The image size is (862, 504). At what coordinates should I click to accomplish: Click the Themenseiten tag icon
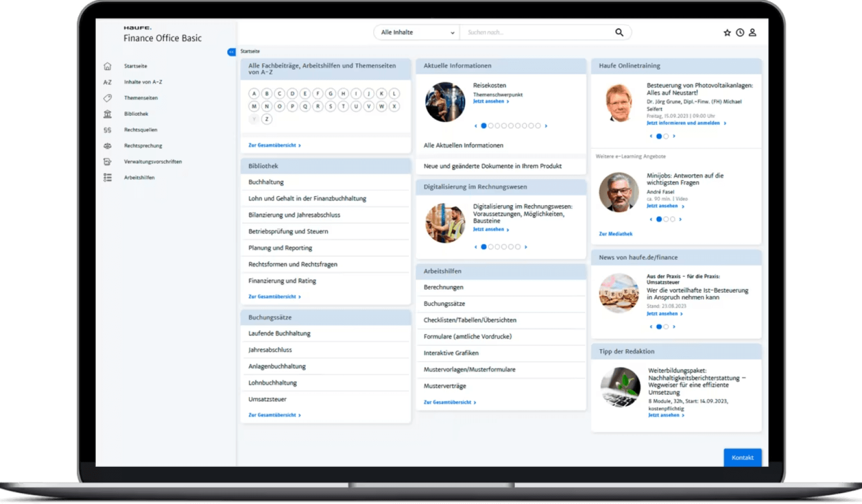click(x=107, y=98)
